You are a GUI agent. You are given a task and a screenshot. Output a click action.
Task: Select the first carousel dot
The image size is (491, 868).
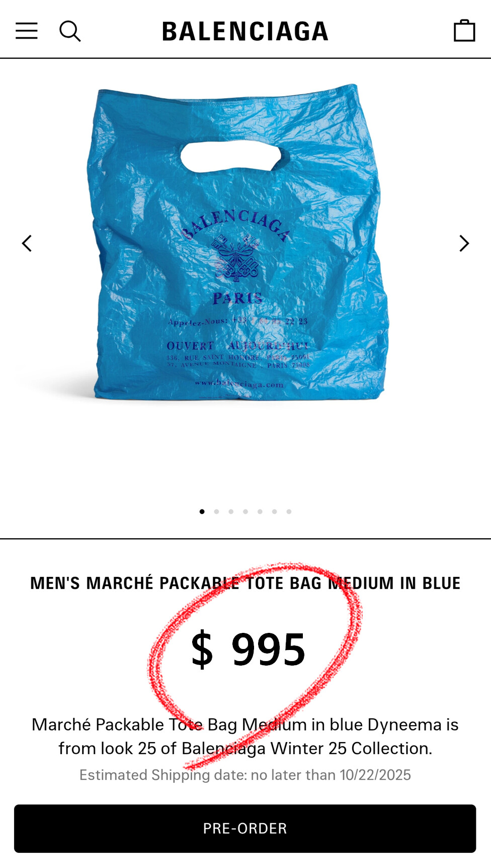[x=202, y=512]
